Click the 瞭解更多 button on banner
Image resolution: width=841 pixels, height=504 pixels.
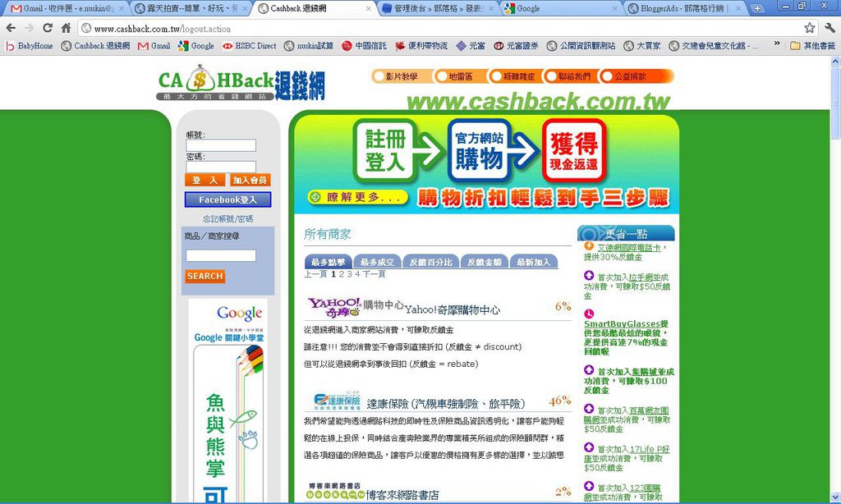[357, 197]
